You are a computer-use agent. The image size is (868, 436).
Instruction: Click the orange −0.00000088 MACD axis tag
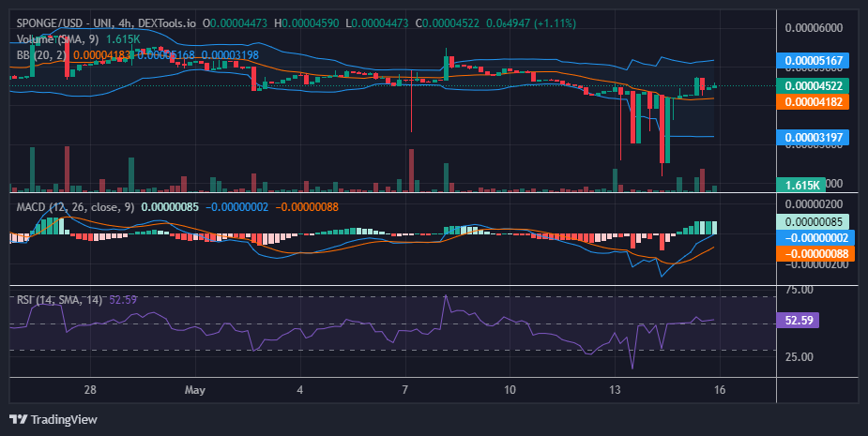815,254
